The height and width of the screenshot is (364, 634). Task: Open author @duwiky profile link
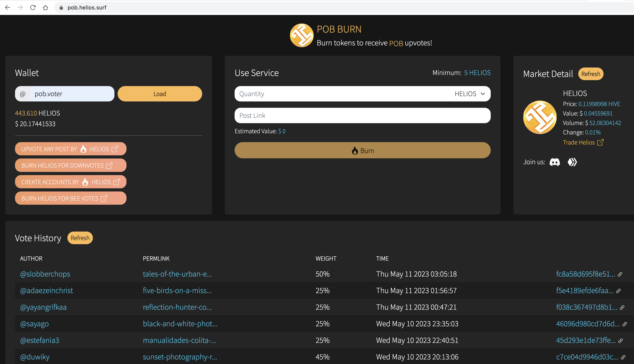click(35, 357)
